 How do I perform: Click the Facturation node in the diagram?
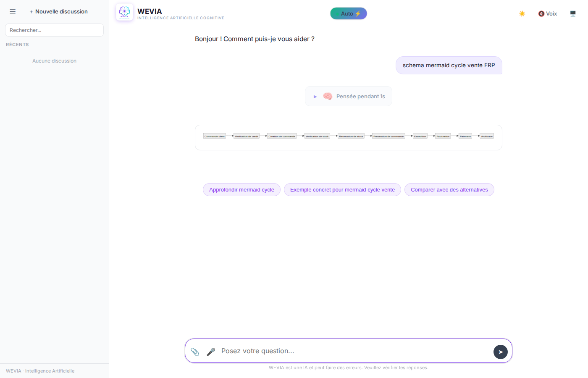click(443, 136)
